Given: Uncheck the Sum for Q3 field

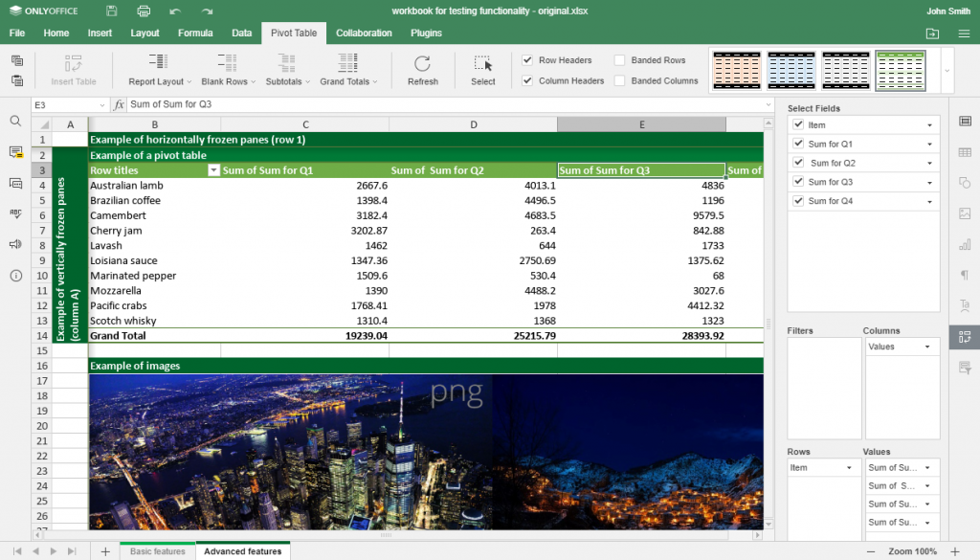Looking at the screenshot, I should click(x=799, y=182).
